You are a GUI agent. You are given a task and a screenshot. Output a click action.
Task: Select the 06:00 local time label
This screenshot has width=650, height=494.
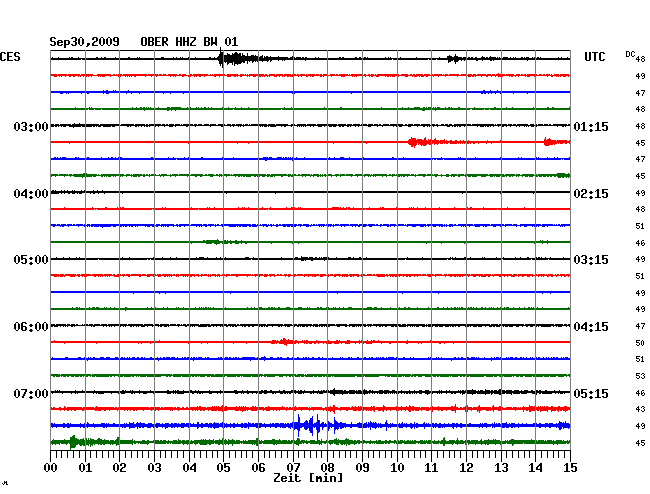[31, 327]
